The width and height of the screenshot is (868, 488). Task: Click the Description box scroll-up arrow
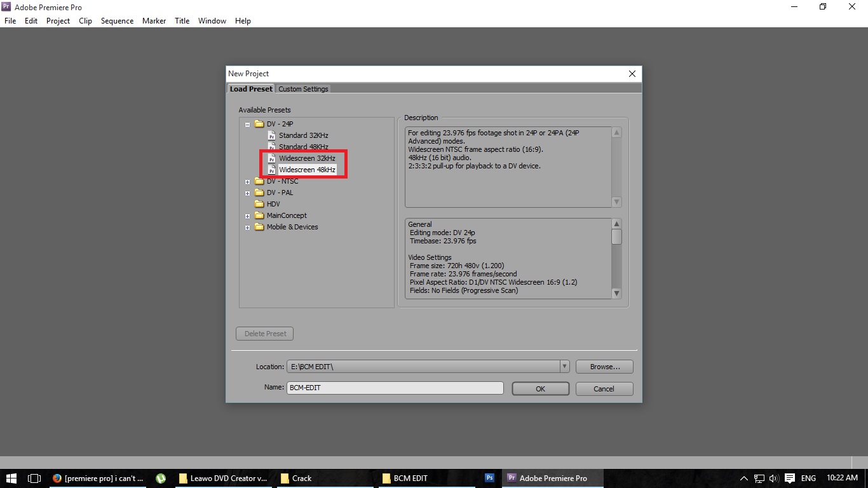[x=616, y=133]
